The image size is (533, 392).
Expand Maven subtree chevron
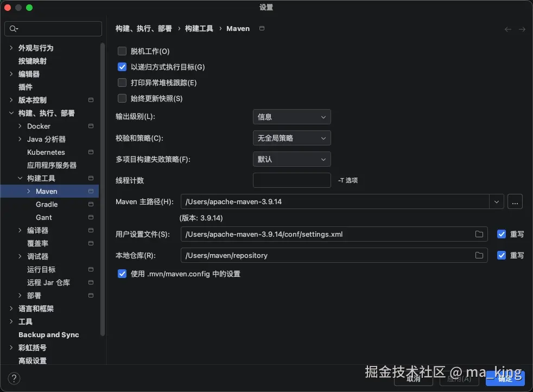click(x=29, y=191)
